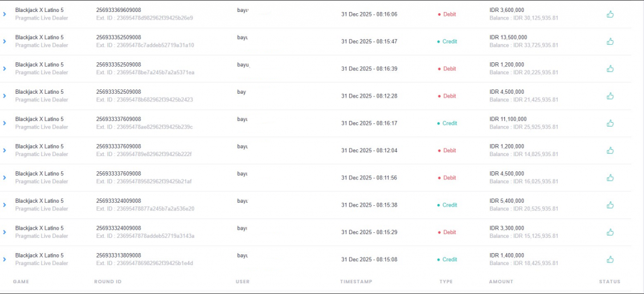Click thumbs-up icon on IDR 3,300,000 debit row

click(x=609, y=232)
